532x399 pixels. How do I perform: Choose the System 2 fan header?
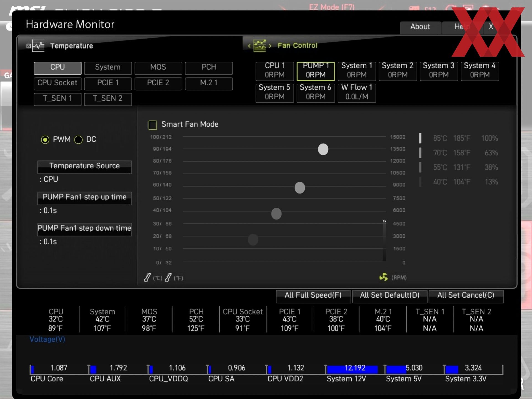pyautogui.click(x=398, y=71)
